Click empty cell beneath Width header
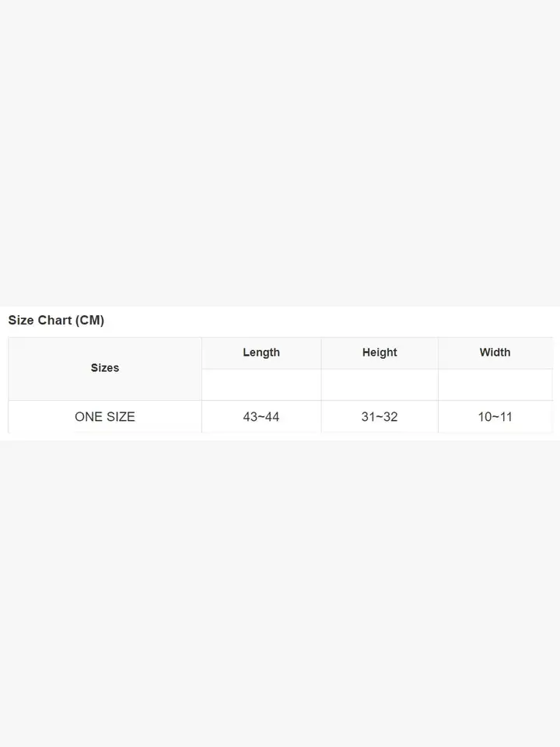 click(495, 385)
